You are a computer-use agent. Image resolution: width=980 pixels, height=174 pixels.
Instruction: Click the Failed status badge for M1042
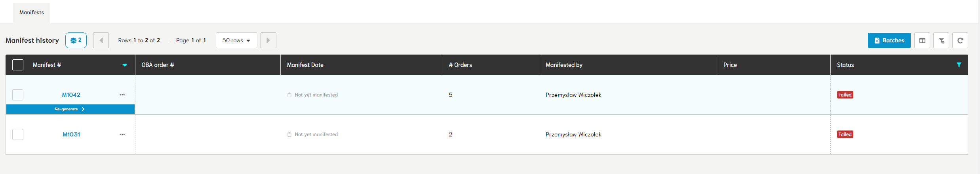click(845, 95)
